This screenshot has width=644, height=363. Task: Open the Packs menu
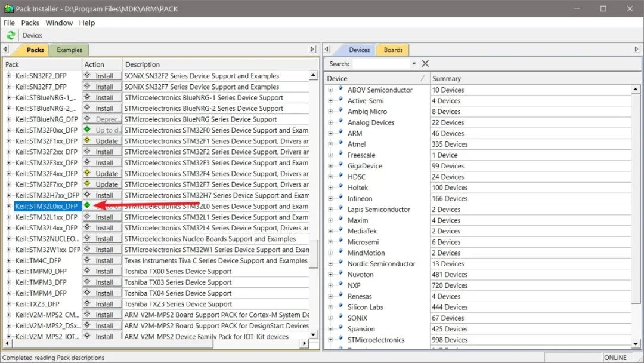click(x=30, y=23)
